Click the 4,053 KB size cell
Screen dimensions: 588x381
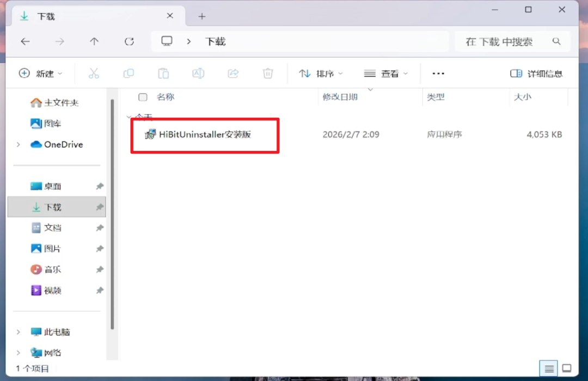click(544, 135)
